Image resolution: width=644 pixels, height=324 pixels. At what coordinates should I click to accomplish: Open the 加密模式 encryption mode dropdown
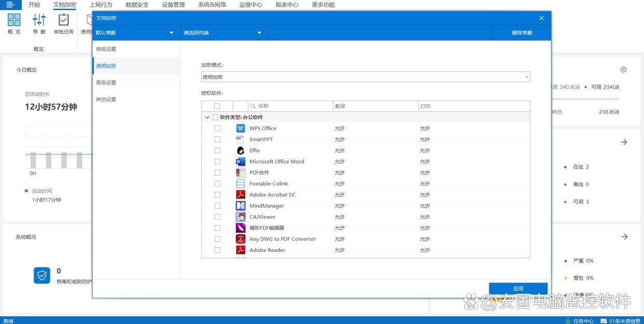(365, 77)
